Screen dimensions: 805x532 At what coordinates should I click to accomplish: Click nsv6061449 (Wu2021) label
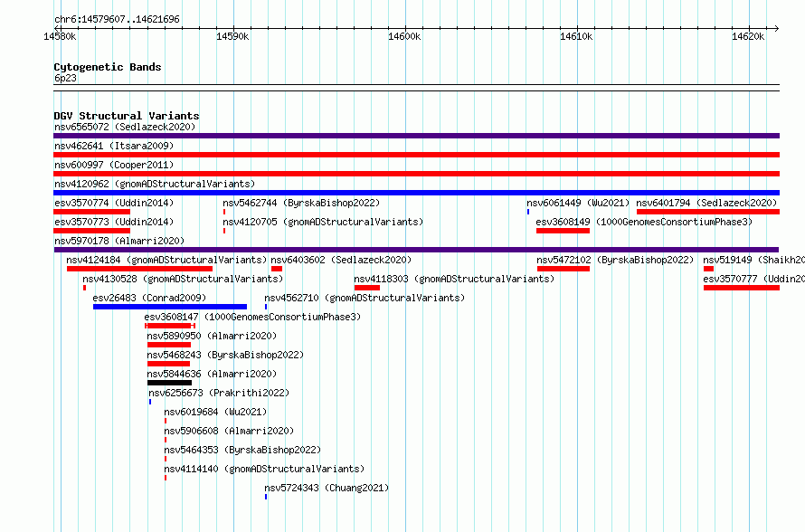(x=578, y=203)
